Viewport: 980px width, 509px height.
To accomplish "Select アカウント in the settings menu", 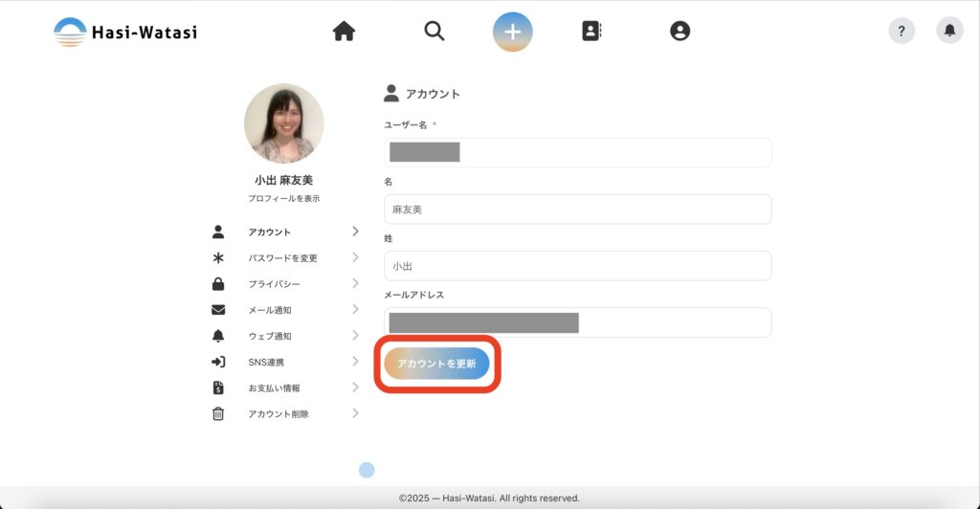I will [x=269, y=232].
